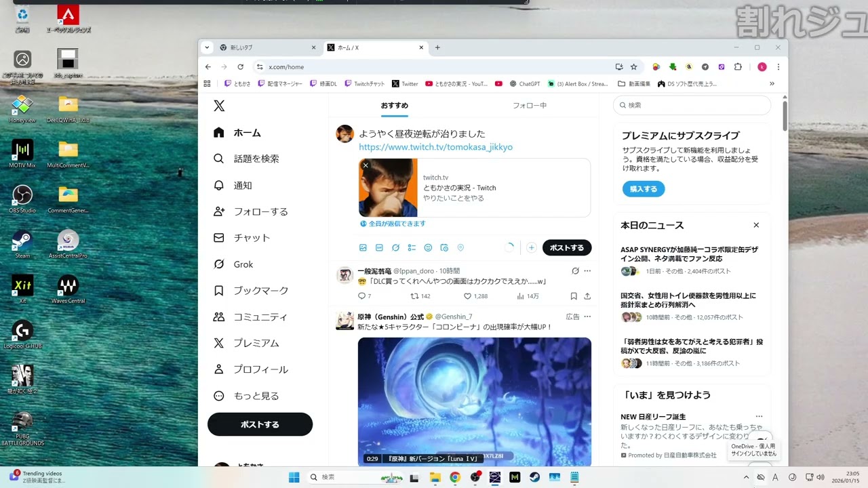The height and width of the screenshot is (488, 868).
Task: Open プロフィール in sidebar
Action: (251, 369)
